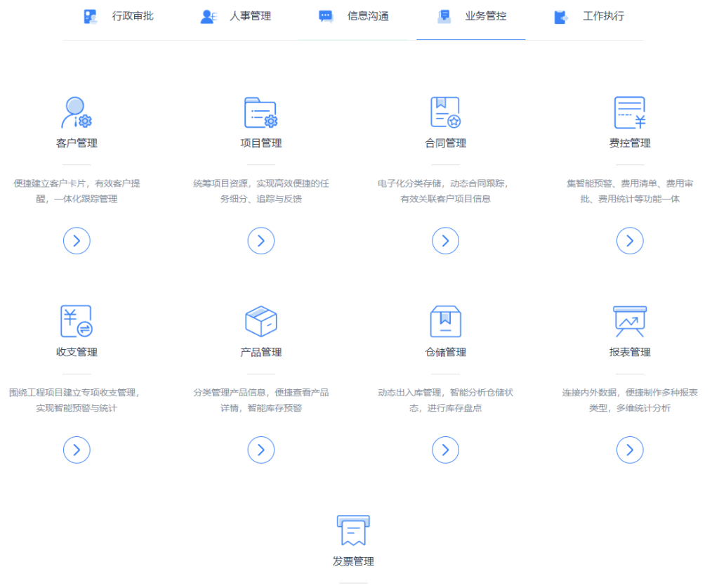Click the 项目管理 heading text
The image size is (719, 588).
pyautogui.click(x=260, y=143)
